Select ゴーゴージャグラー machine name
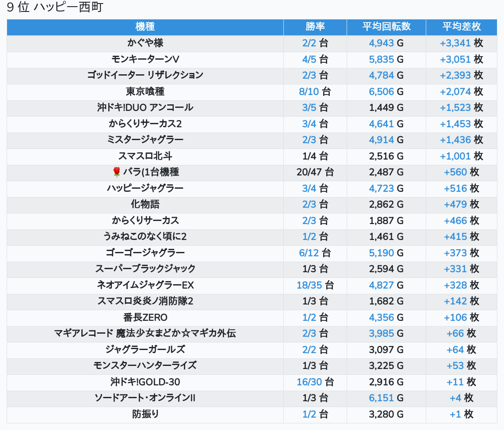The width and height of the screenshot is (504, 430). (x=145, y=253)
